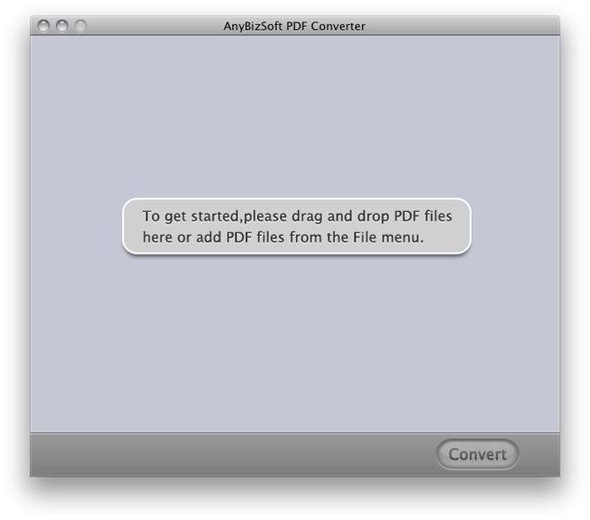Click the word 'AnyBizSoft' in the title bar
The height and width of the screenshot is (520, 590).
[x=253, y=26]
